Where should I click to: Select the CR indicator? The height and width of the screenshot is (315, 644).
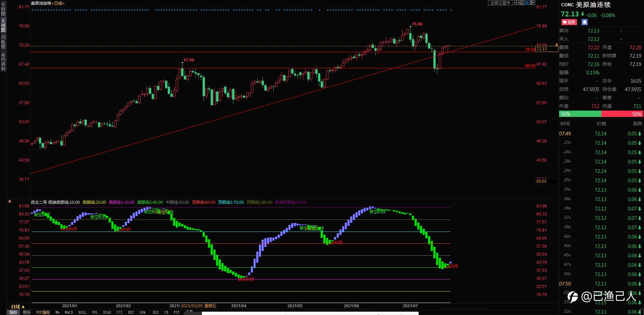click(166, 312)
